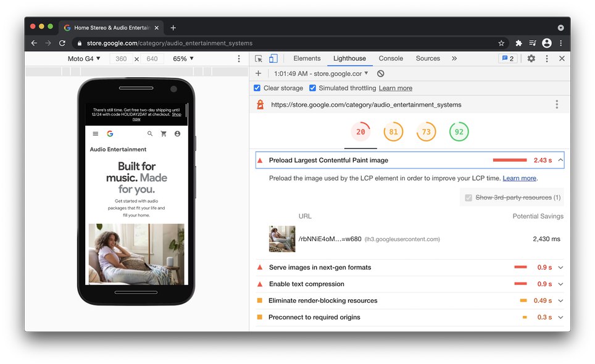Select the score gauge showing 92

click(x=459, y=131)
